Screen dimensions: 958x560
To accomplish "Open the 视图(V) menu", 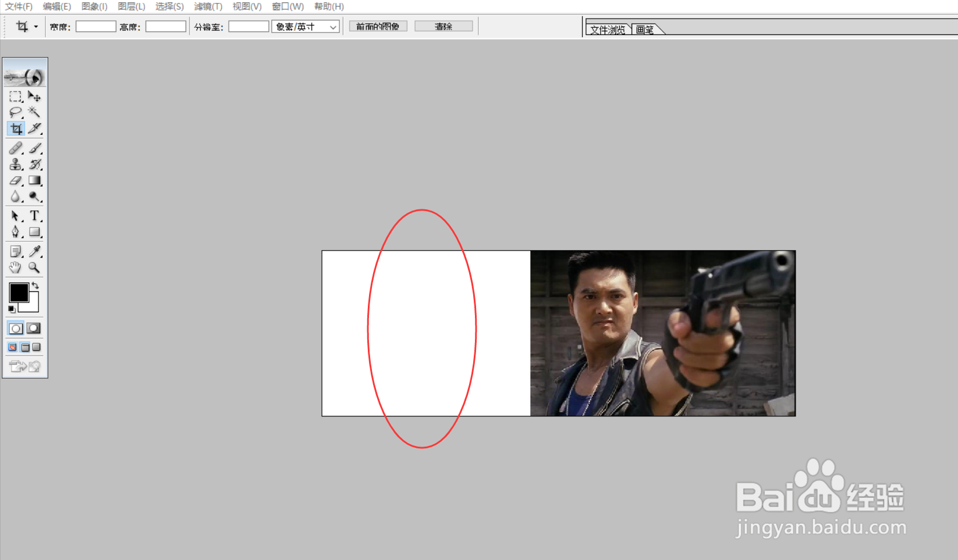I will (x=247, y=6).
